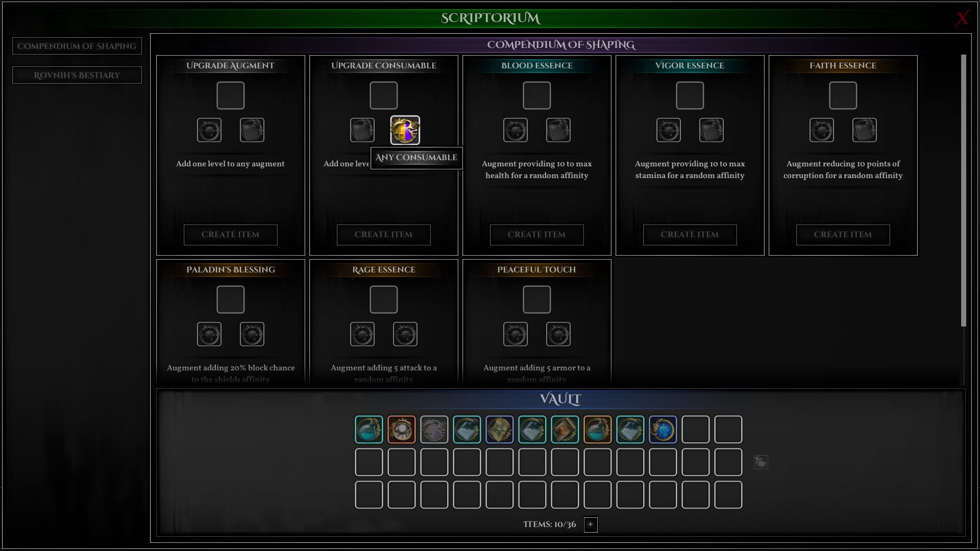Select the teal flask item in the vault
This screenshot has width=980, height=551.
tap(369, 429)
